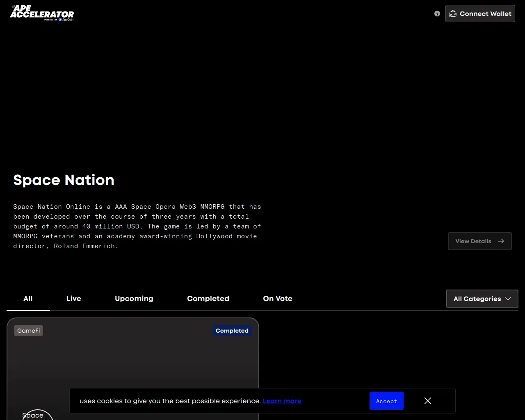Accept the cookies notice

point(386,401)
